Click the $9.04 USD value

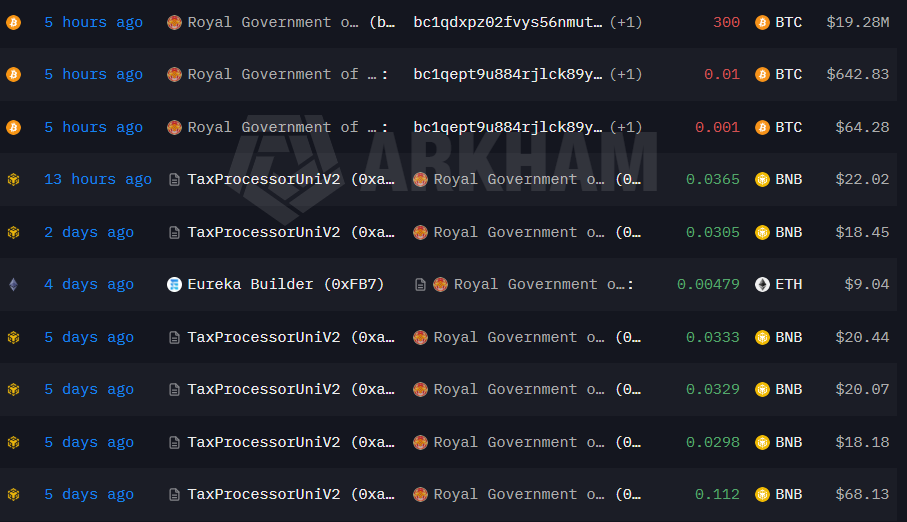point(867,285)
